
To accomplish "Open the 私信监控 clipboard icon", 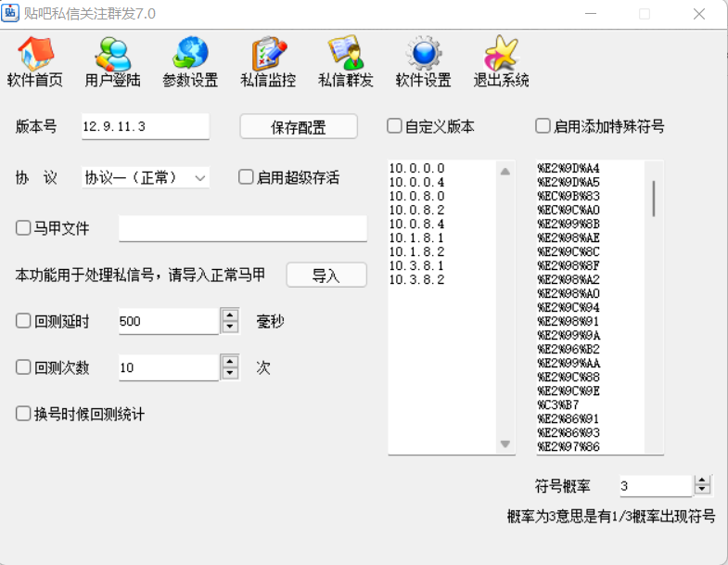I will tap(268, 62).
